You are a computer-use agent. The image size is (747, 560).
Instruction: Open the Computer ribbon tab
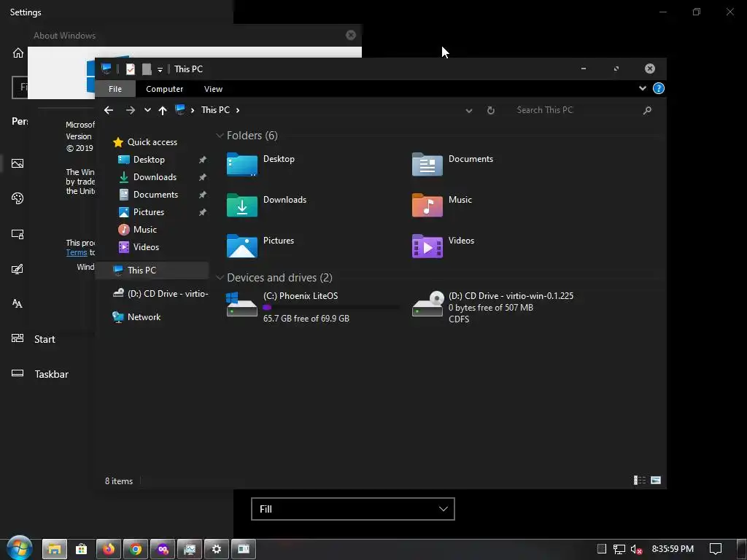click(x=164, y=89)
